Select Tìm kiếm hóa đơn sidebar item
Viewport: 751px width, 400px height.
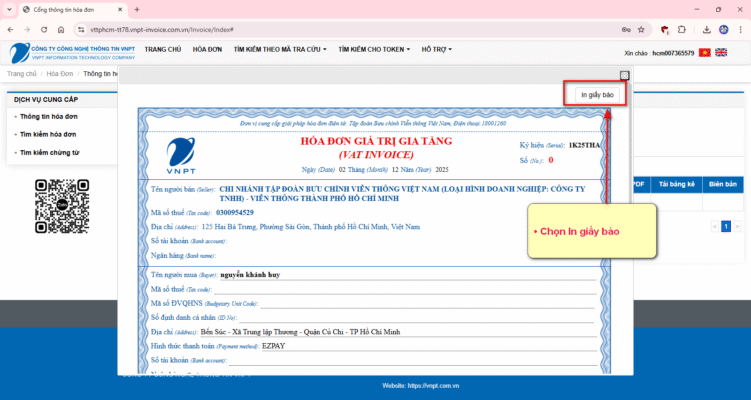pos(48,135)
